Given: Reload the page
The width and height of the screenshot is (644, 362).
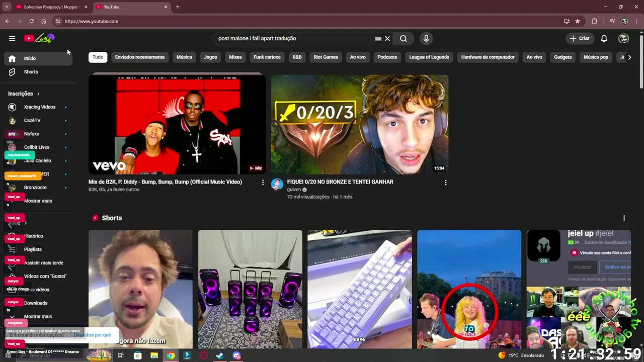Looking at the screenshot, I should (x=31, y=21).
